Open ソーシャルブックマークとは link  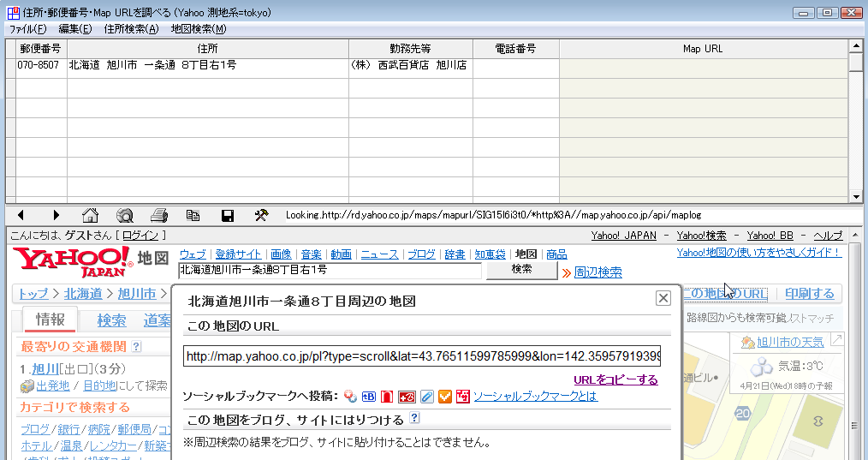pos(535,397)
